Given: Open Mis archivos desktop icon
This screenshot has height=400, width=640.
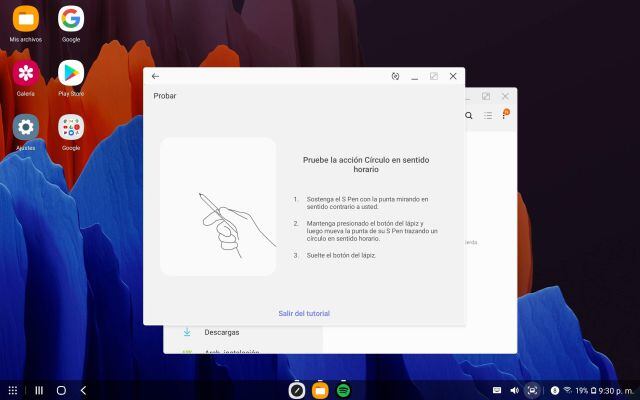Looking at the screenshot, I should 25,19.
